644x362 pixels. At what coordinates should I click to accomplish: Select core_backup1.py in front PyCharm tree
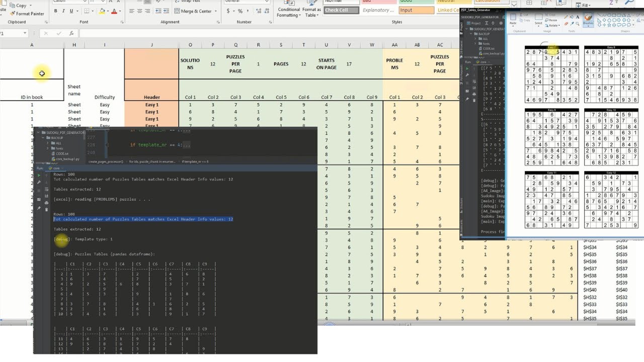[x=66, y=159]
